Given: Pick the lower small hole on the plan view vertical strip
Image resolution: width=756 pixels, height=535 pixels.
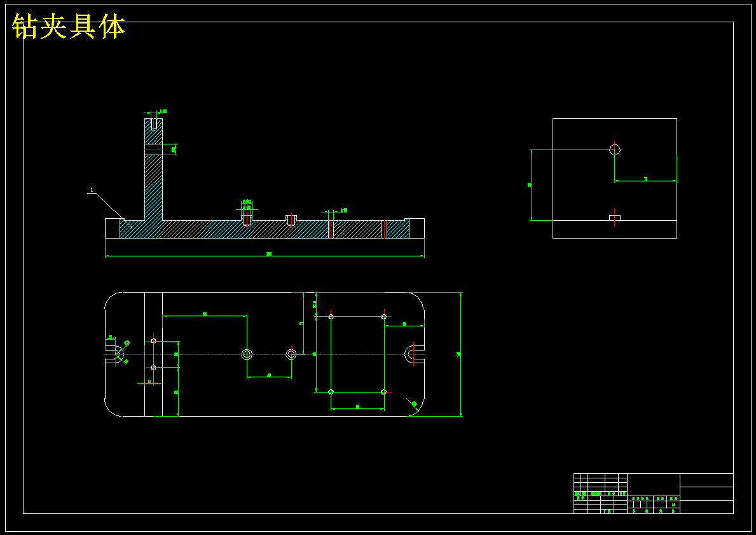Looking at the screenshot, I should [154, 368].
